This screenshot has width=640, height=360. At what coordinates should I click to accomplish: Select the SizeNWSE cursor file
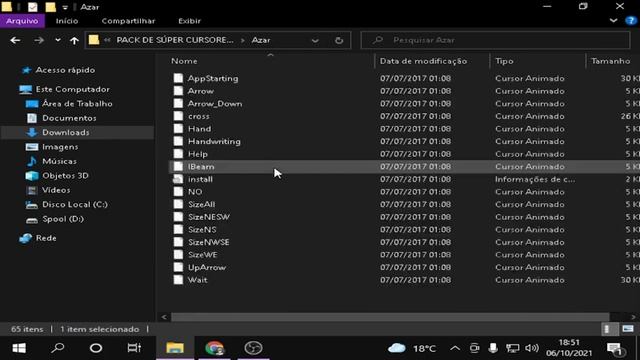point(209,242)
